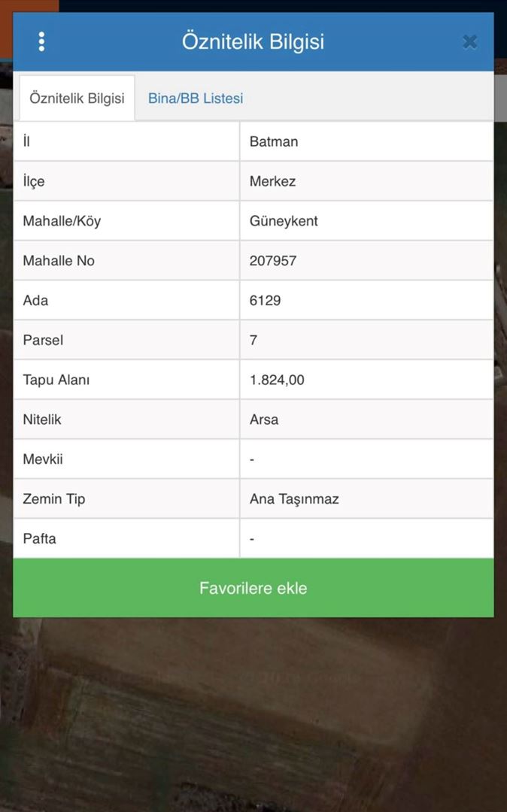The height and width of the screenshot is (812, 507).
Task: Click the dash value beside Mevkii
Action: (252, 459)
